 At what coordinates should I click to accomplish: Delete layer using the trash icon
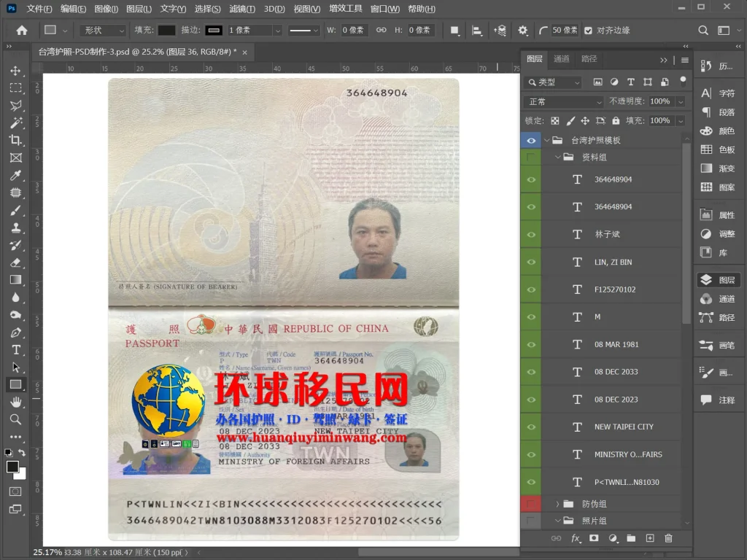(668, 539)
